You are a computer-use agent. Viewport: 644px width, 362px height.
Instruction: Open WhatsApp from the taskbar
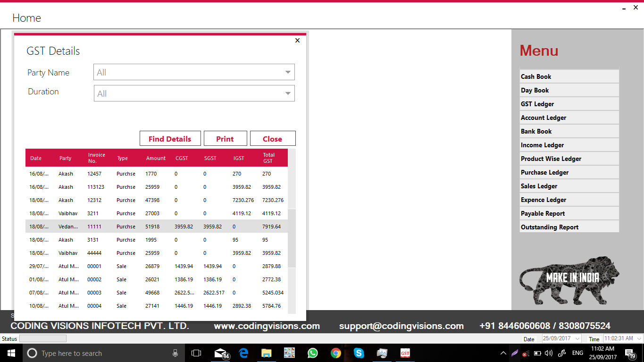coord(312,353)
